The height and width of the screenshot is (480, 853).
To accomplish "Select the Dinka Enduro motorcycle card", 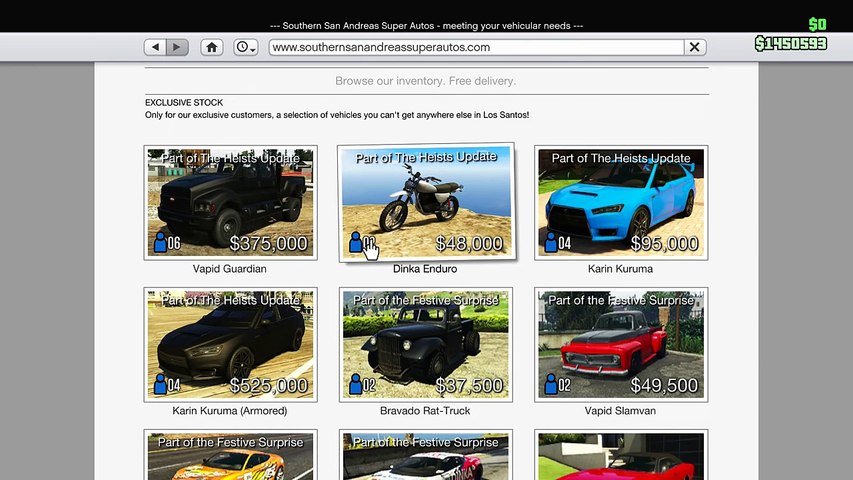I will click(x=426, y=202).
